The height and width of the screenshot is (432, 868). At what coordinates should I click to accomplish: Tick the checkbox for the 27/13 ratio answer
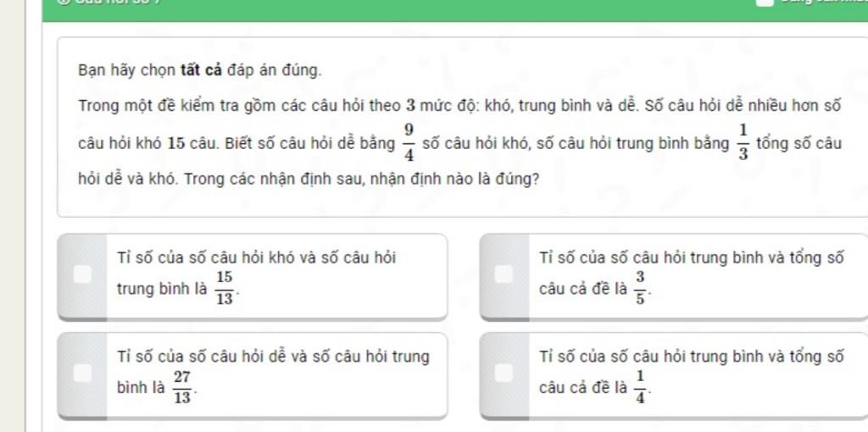(83, 373)
